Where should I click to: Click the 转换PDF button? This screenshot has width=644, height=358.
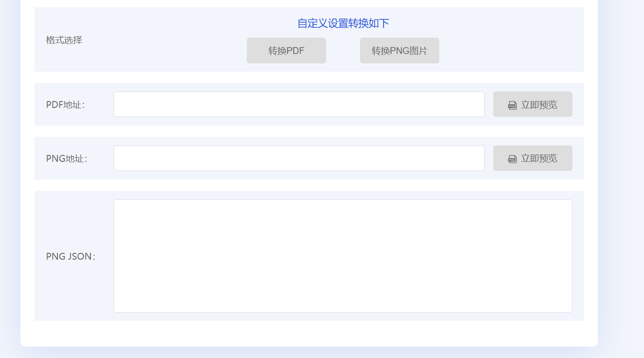tap(286, 50)
